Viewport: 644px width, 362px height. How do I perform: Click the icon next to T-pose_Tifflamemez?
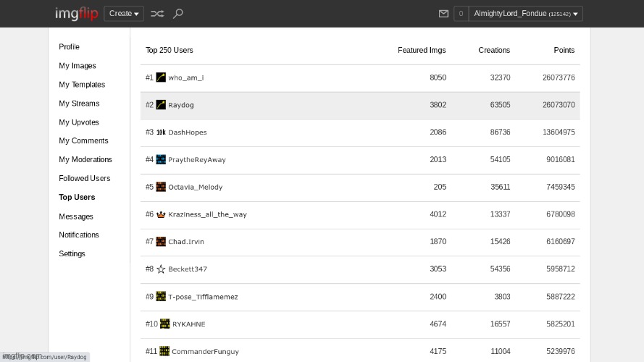[161, 296]
